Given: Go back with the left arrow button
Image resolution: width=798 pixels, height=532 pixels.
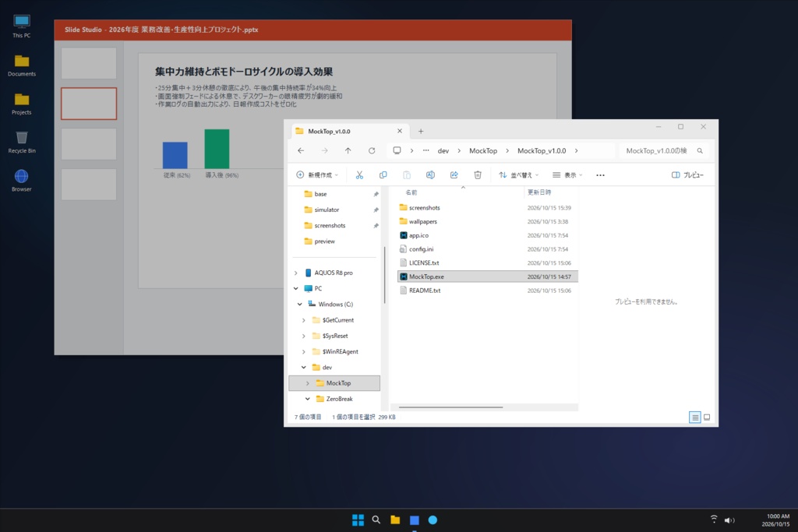Looking at the screenshot, I should pyautogui.click(x=301, y=150).
